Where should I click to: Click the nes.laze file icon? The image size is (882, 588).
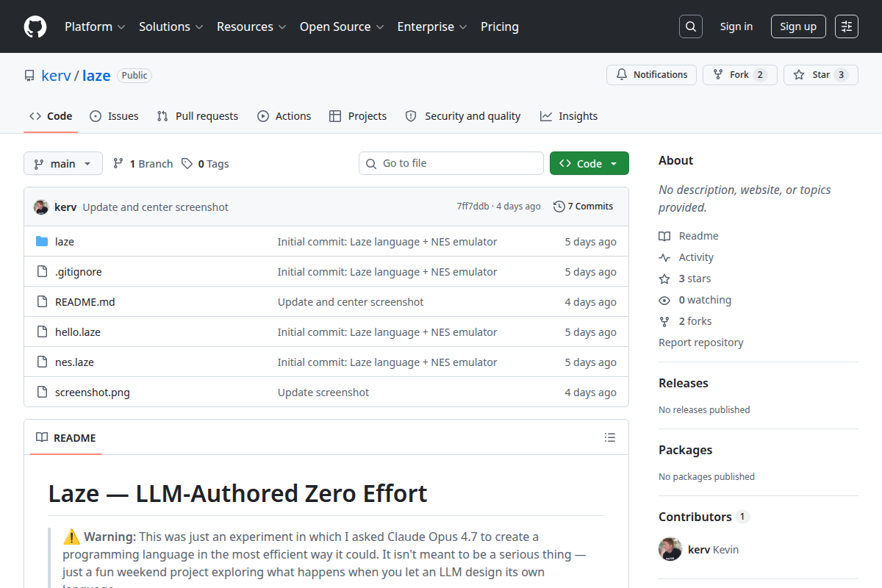point(42,362)
